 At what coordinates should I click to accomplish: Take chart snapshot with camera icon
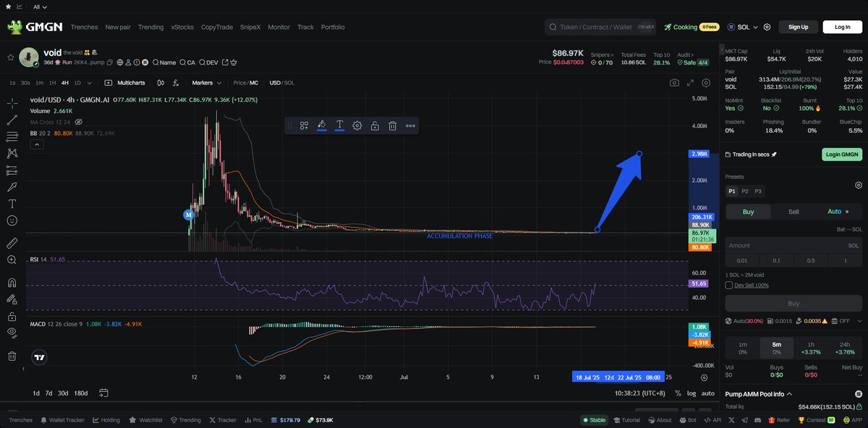(x=674, y=83)
